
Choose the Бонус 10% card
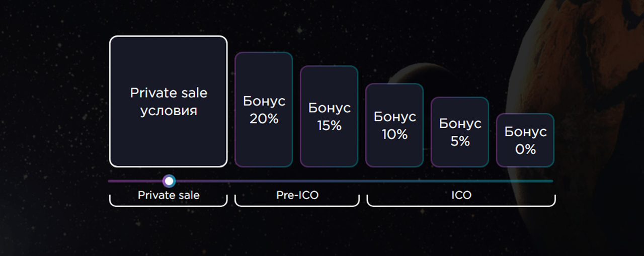(x=394, y=125)
